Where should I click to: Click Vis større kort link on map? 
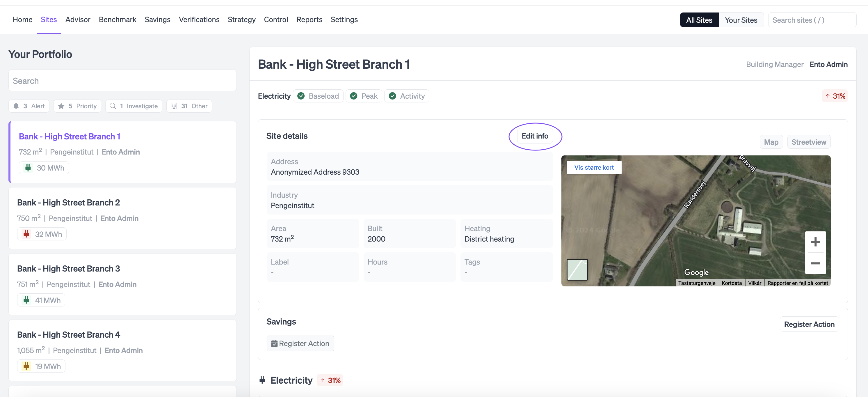[594, 167]
